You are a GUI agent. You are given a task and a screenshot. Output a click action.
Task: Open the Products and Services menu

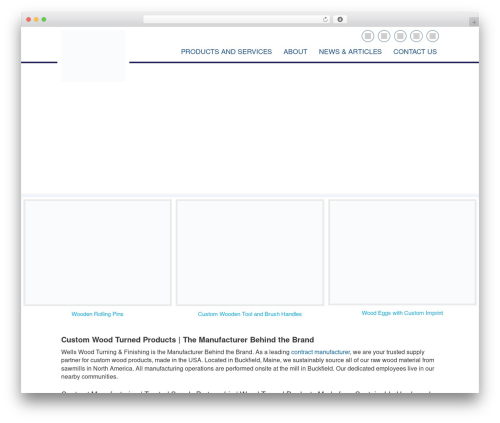click(226, 52)
